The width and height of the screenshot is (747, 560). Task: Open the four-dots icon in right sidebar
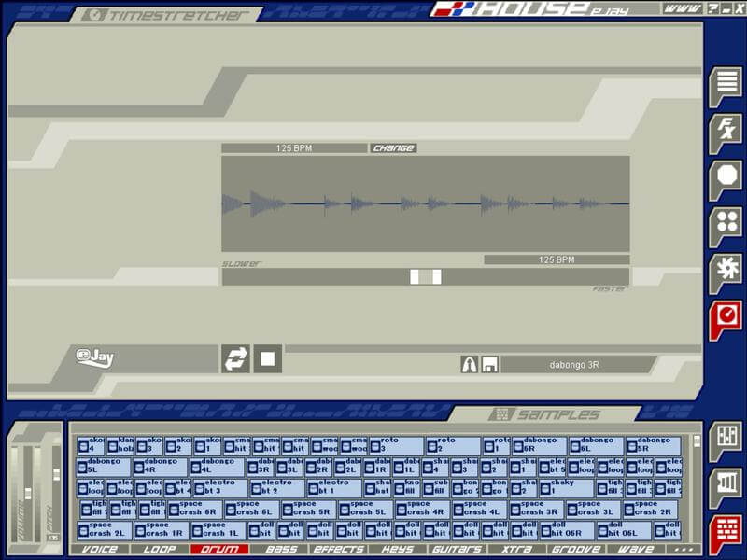click(725, 223)
